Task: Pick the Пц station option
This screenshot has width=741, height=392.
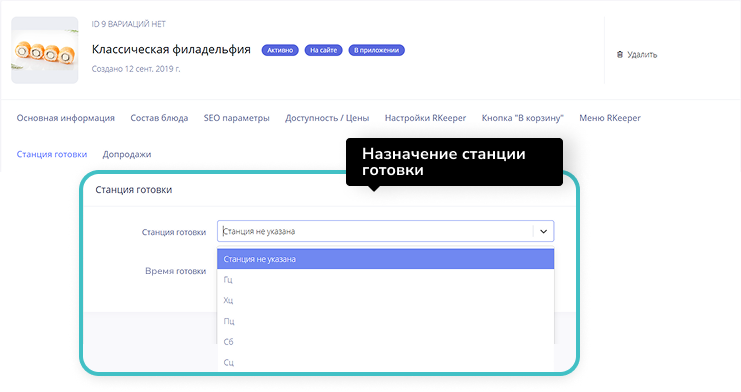Action: pyautogui.click(x=385, y=321)
